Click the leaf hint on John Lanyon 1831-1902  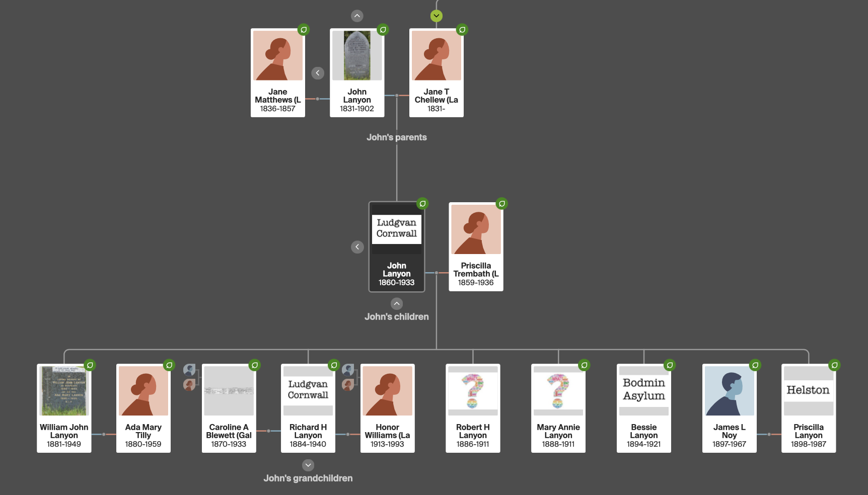coord(383,30)
